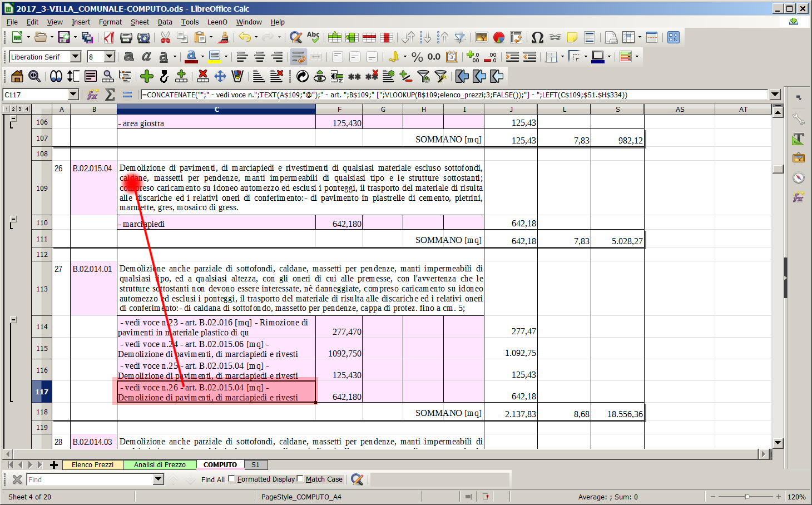Open the Font Color dropdown arrow
This screenshot has width=812, height=505.
click(x=202, y=57)
